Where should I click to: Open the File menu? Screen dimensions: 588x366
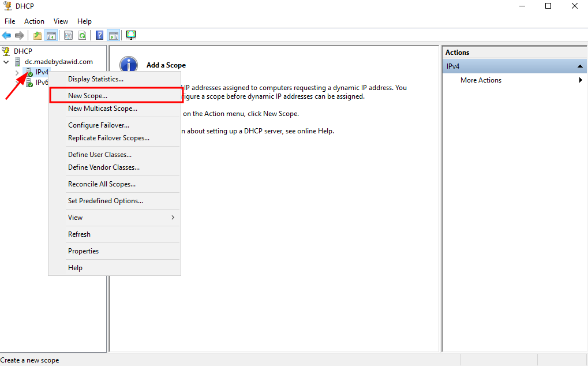point(10,21)
